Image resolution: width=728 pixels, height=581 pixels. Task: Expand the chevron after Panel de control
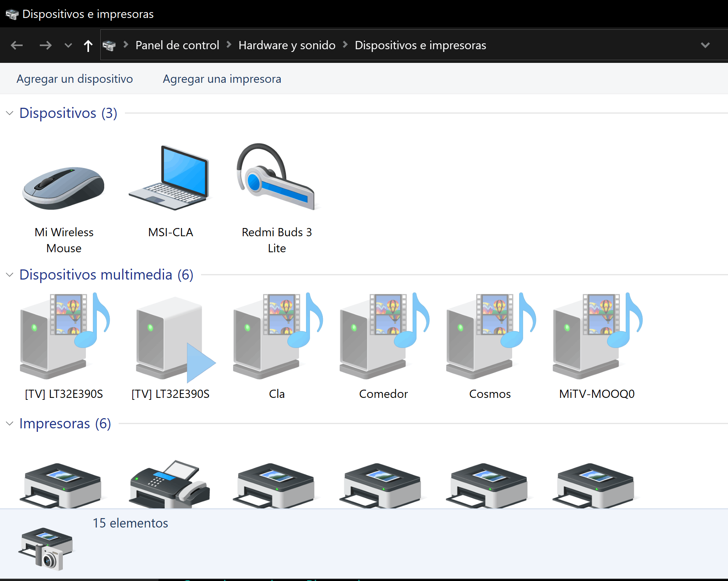(229, 45)
